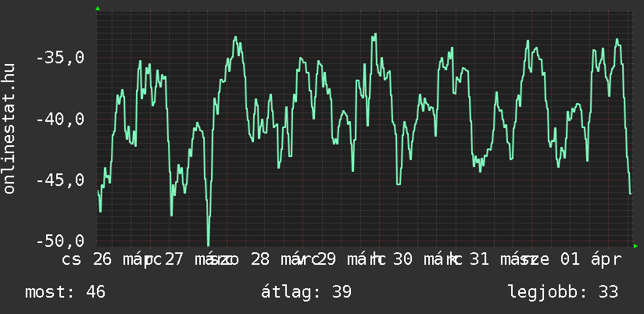Click the lowest dip of the graph line
The height and width of the screenshot is (314, 644).
(x=208, y=244)
